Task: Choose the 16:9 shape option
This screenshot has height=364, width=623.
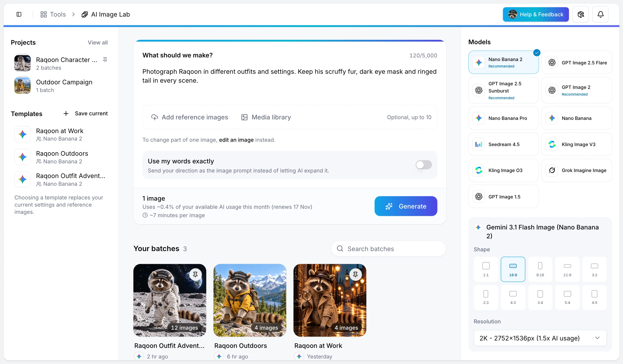Action: [x=513, y=269]
